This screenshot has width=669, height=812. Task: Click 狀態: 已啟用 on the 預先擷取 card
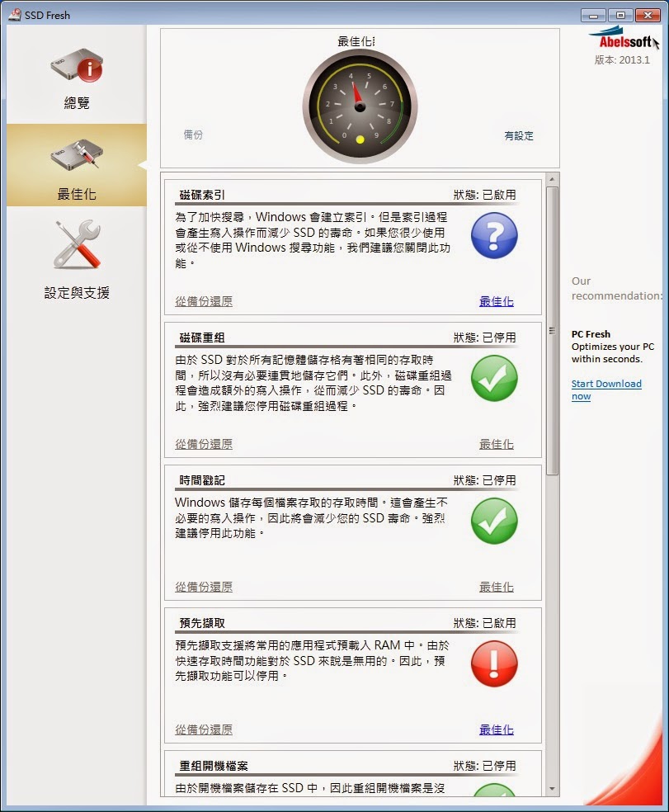tap(485, 624)
